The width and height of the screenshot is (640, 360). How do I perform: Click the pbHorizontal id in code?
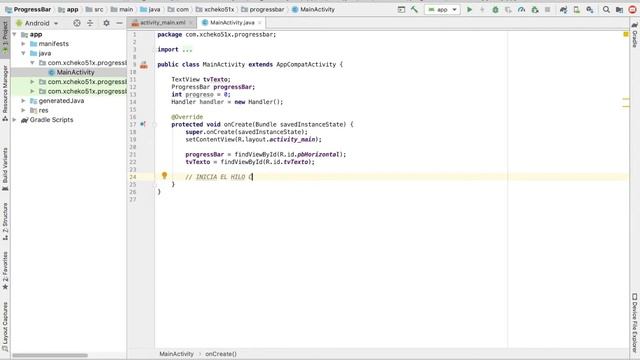(318, 154)
